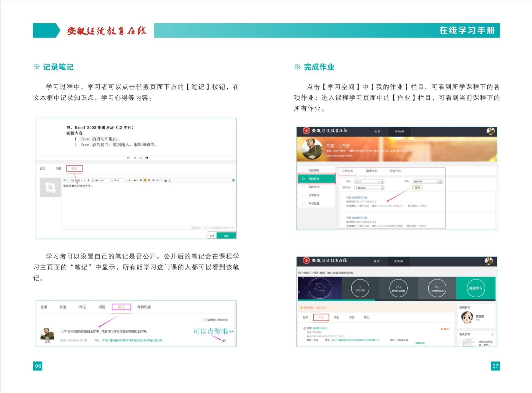
Task: Click the 笔记 tab above the note editor
Action: click(74, 169)
